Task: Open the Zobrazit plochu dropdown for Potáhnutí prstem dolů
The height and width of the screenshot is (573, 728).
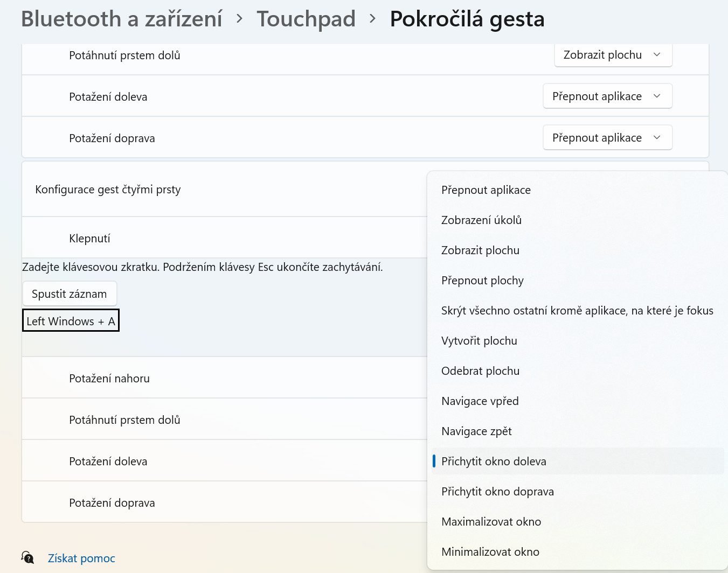Action: 613,54
